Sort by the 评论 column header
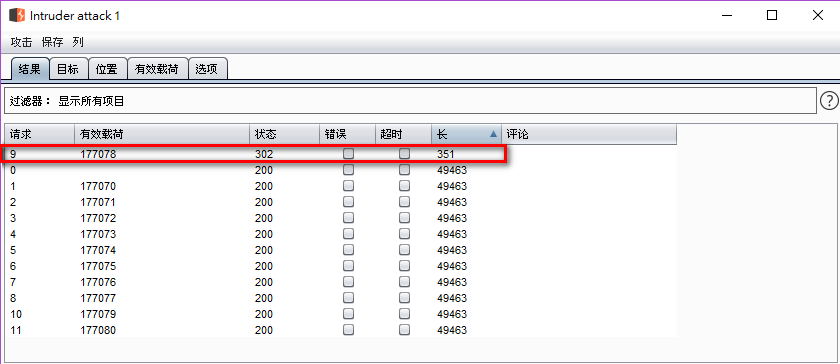840x364 pixels. [589, 135]
